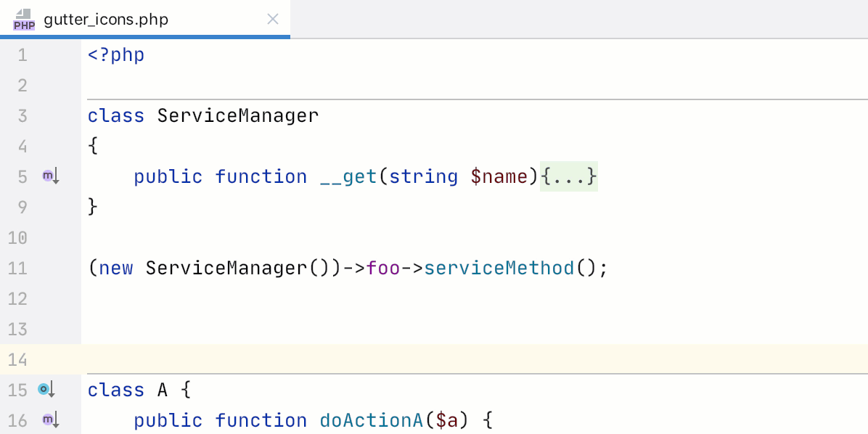Click line number 9 beside the closing brace
The image size is (868, 434).
tap(22, 207)
